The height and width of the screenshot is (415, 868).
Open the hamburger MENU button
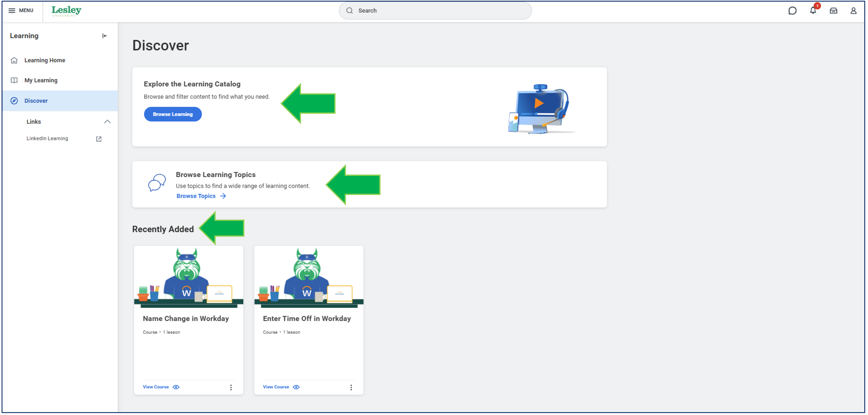pos(21,10)
